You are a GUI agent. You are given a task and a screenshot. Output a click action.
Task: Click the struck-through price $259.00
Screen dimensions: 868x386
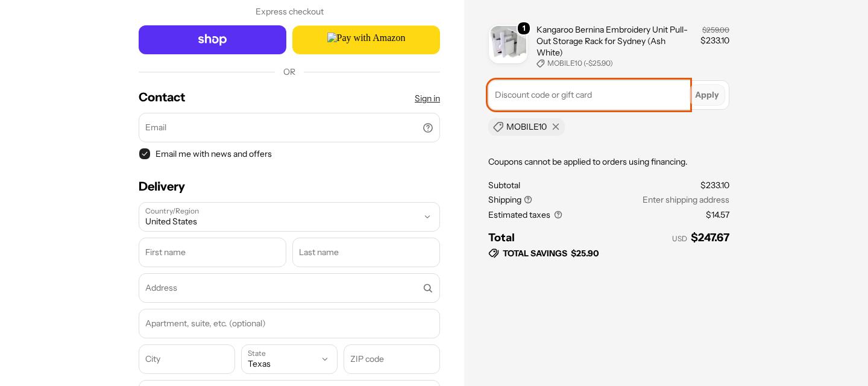pyautogui.click(x=715, y=30)
